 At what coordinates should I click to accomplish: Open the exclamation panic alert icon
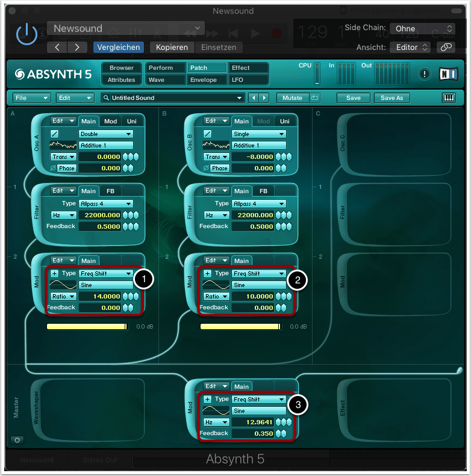(424, 74)
